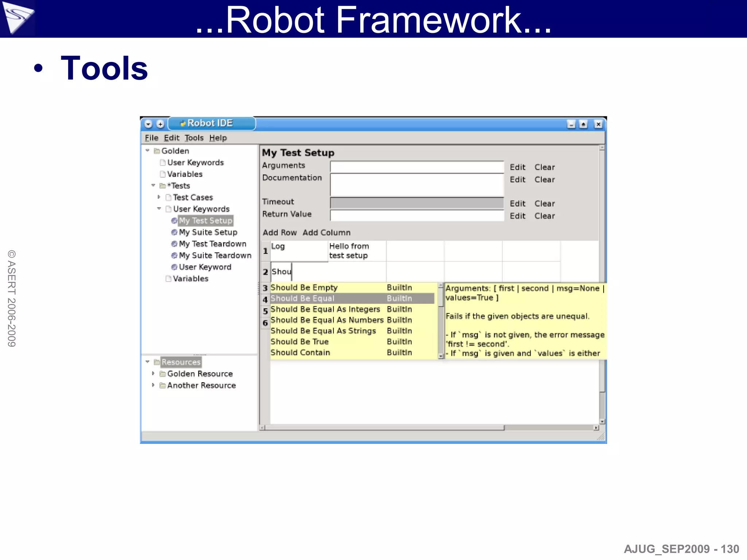747x560 pixels.
Task: Click Clear for Timeout
Action: 545,203
